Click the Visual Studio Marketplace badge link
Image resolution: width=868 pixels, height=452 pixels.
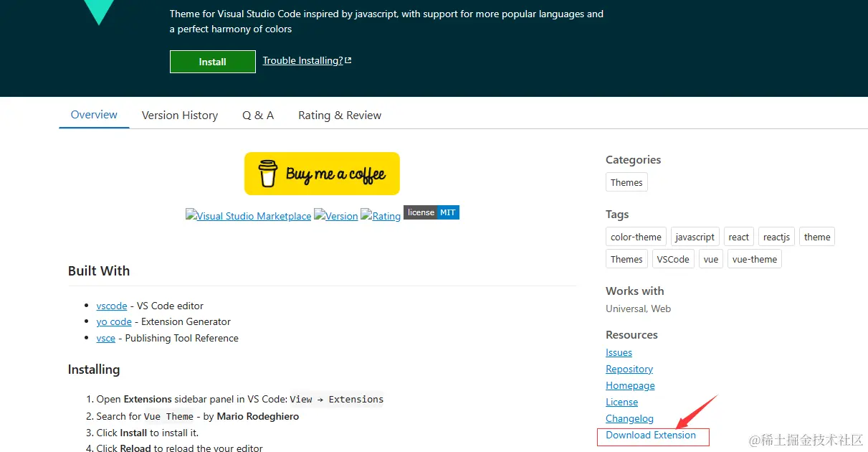tap(249, 216)
